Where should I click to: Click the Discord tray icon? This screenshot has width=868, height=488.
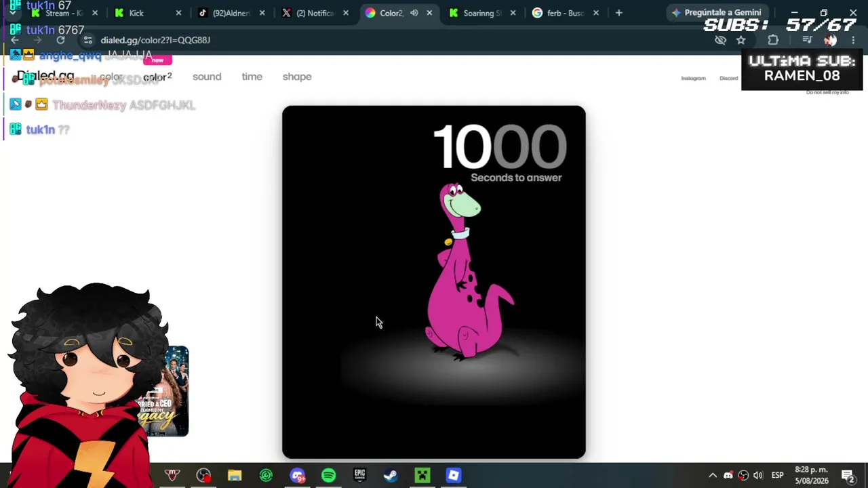(728, 475)
